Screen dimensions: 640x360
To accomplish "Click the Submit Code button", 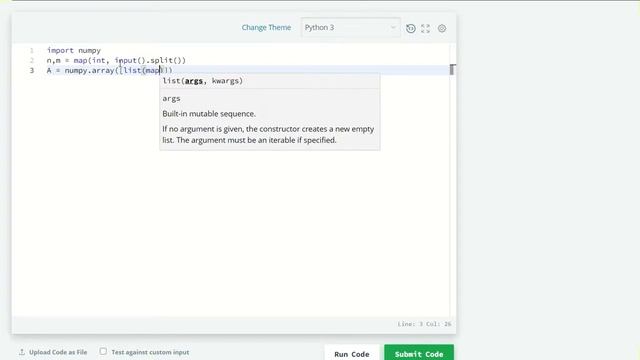I will (419, 353).
